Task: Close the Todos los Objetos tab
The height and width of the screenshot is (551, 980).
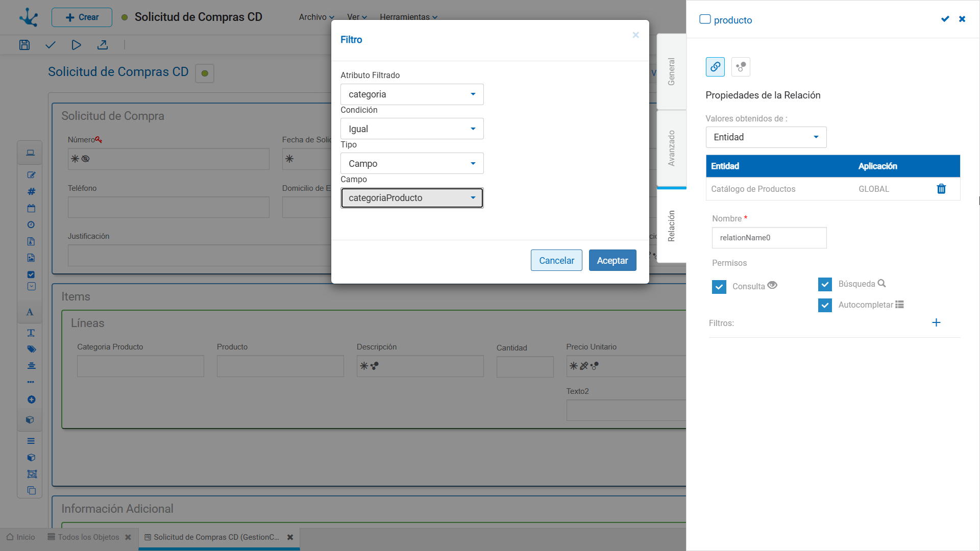Action: pyautogui.click(x=128, y=537)
